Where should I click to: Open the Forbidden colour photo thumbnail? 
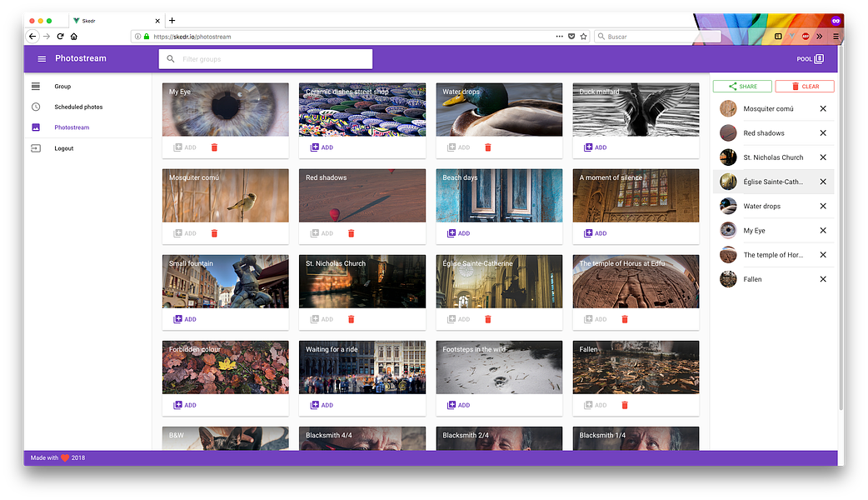point(225,367)
